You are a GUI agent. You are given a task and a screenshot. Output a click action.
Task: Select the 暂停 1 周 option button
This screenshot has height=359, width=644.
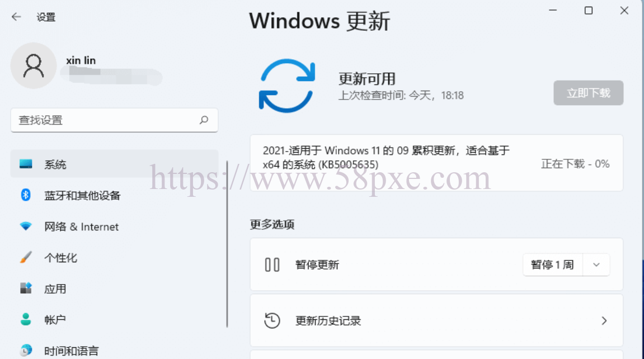pos(552,264)
